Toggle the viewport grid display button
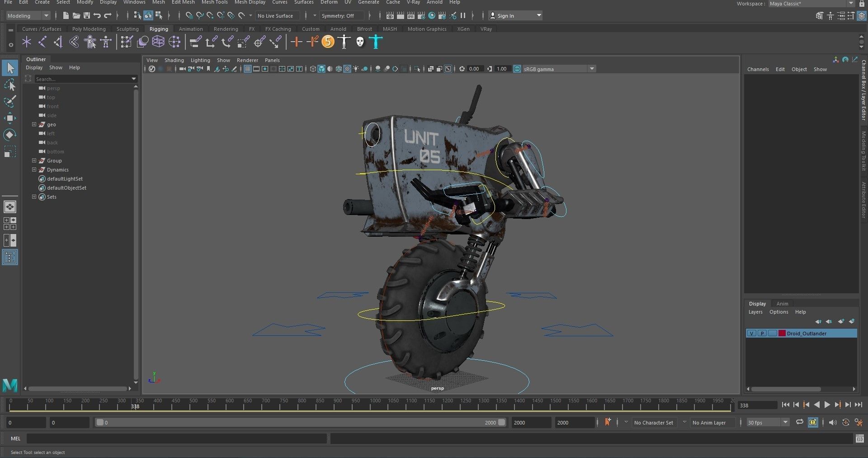 (x=248, y=69)
